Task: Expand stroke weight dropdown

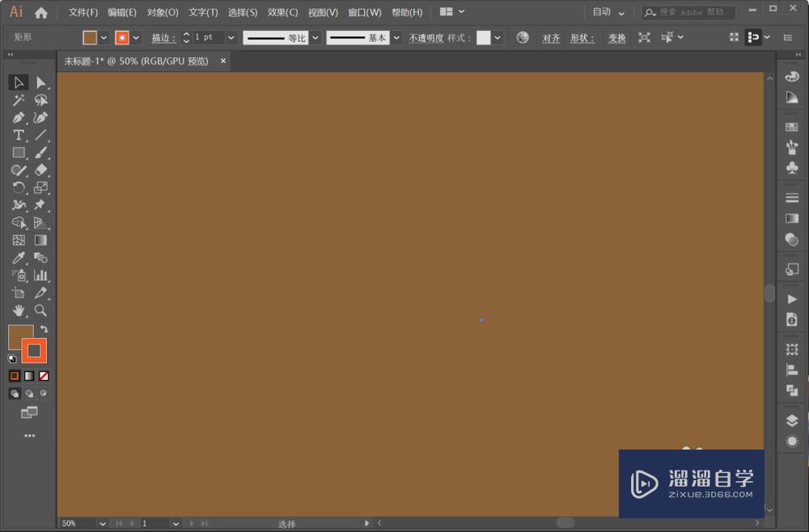Action: click(x=231, y=38)
